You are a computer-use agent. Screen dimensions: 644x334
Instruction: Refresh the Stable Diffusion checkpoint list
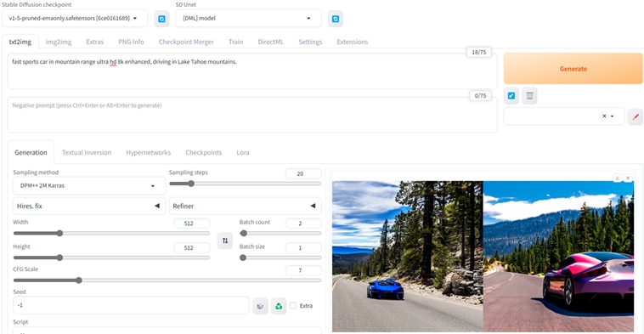point(161,19)
